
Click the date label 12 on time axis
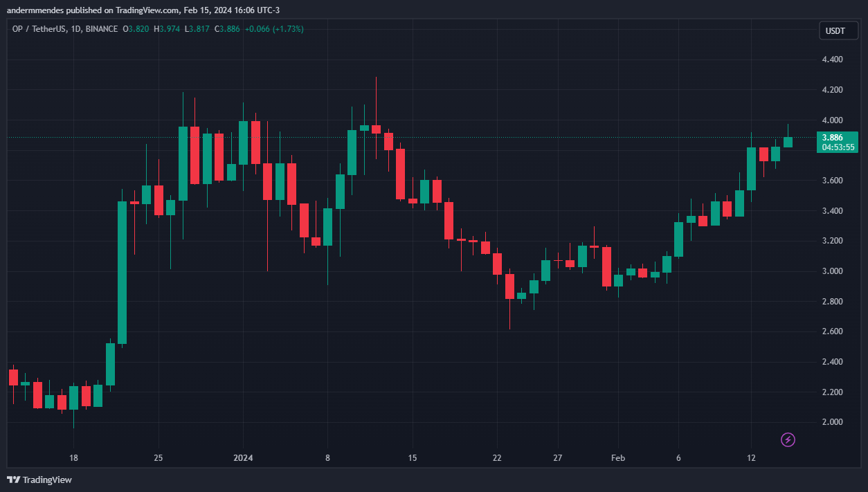pos(751,458)
